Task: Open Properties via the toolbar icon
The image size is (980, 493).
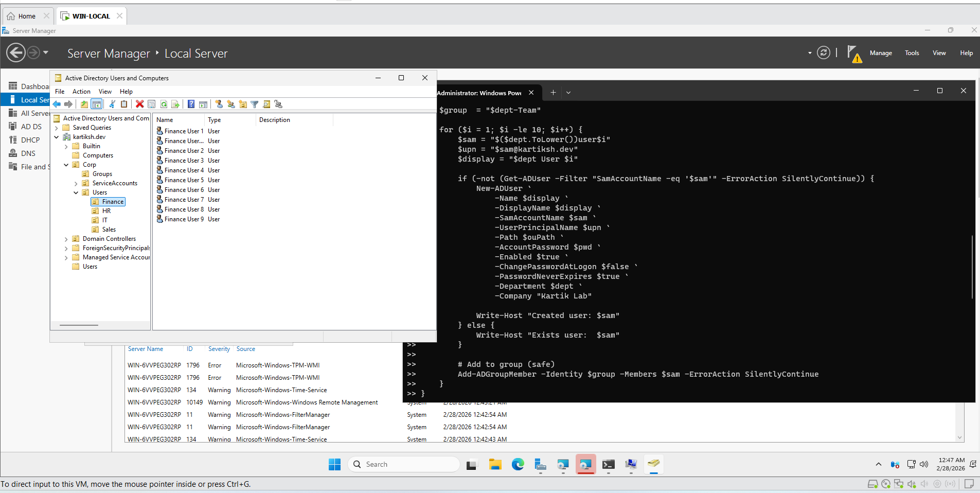Action: click(x=151, y=104)
